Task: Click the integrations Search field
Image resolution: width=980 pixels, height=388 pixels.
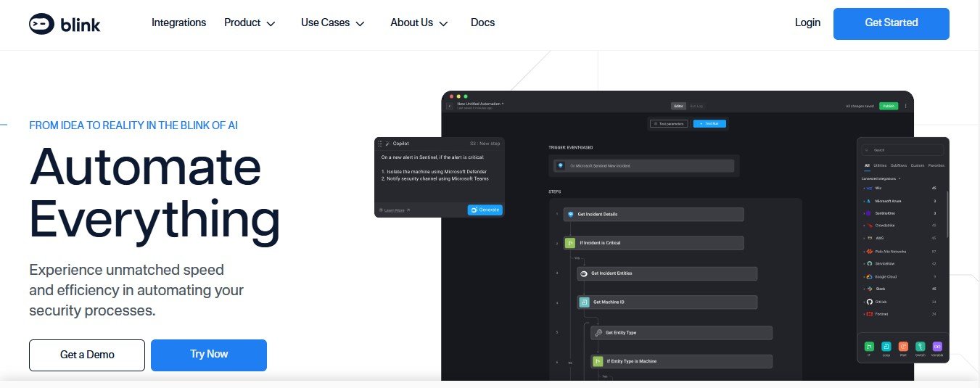Action: pos(903,150)
